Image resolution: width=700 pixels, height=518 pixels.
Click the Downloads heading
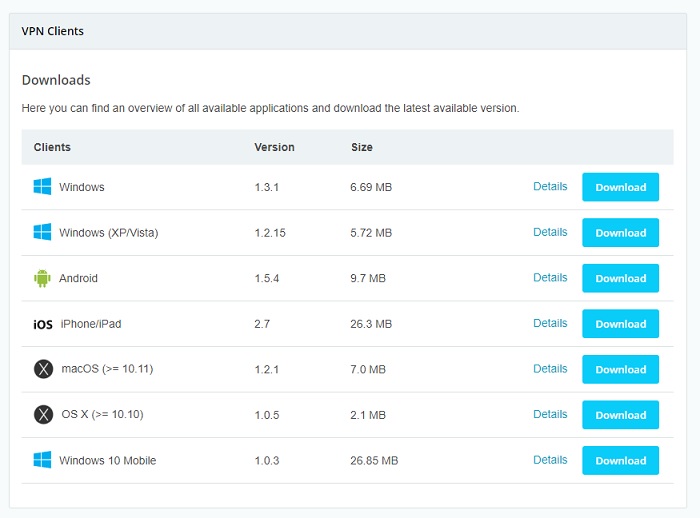pyautogui.click(x=56, y=80)
